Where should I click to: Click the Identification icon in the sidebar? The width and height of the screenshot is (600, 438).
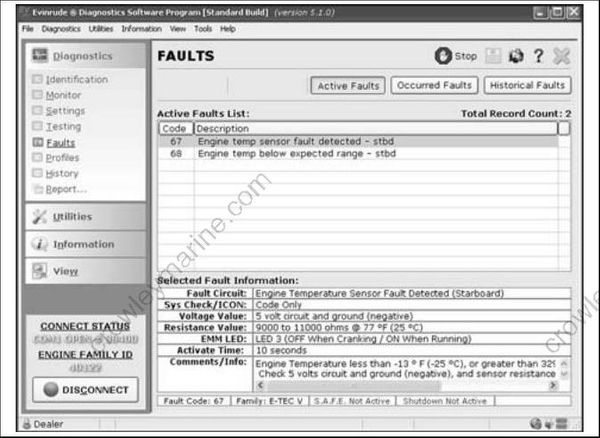(x=38, y=80)
